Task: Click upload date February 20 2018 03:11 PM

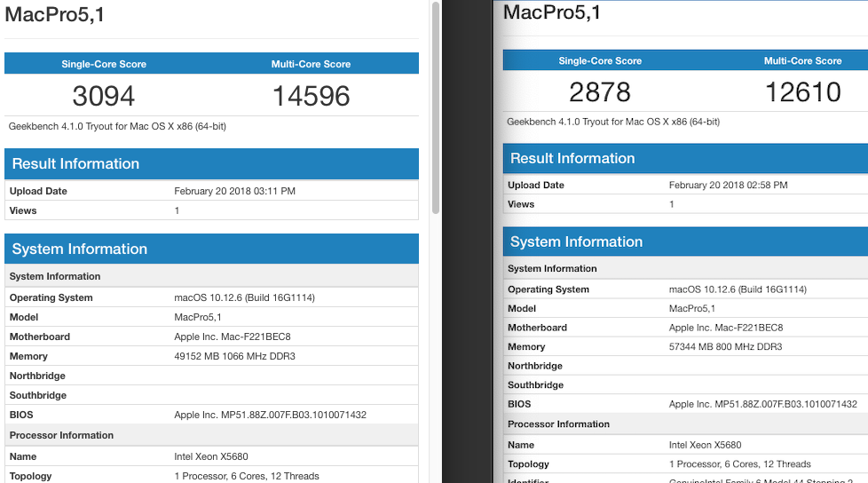Action: pyautogui.click(x=234, y=191)
